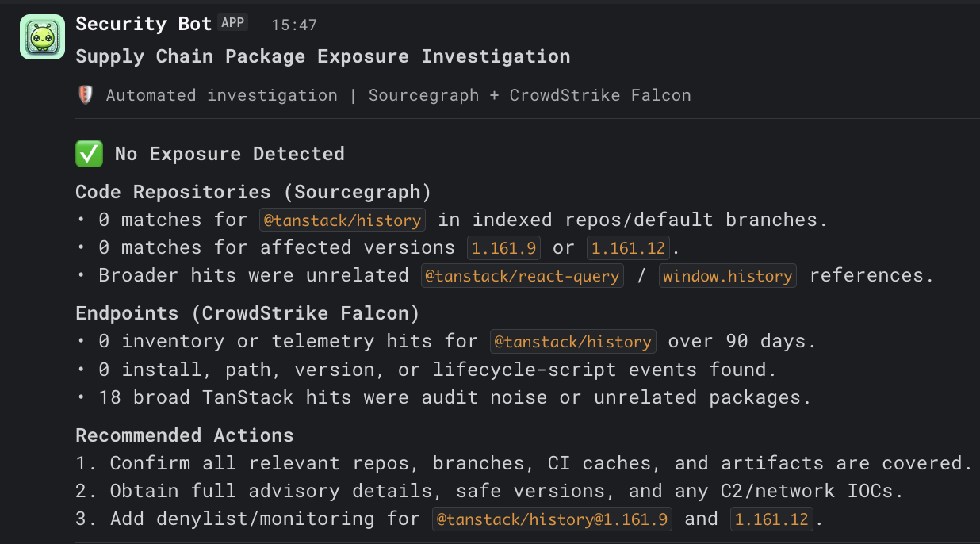Click the No Exposure Detected heading
Viewport: 980px width, 544px height.
(230, 154)
